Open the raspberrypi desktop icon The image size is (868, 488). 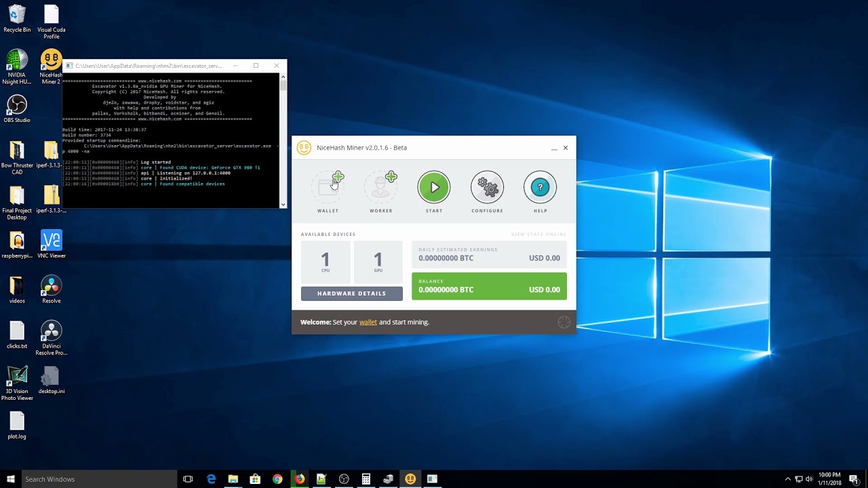tap(17, 245)
